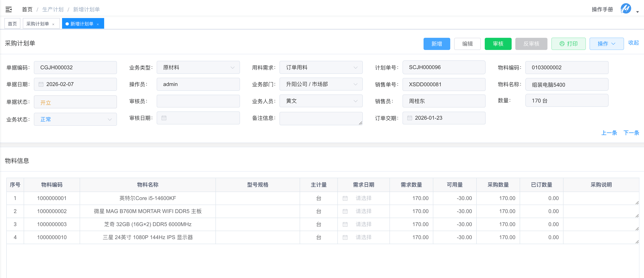Click the sidebar collapse hamburger icon
644x278 pixels.
click(x=8, y=10)
